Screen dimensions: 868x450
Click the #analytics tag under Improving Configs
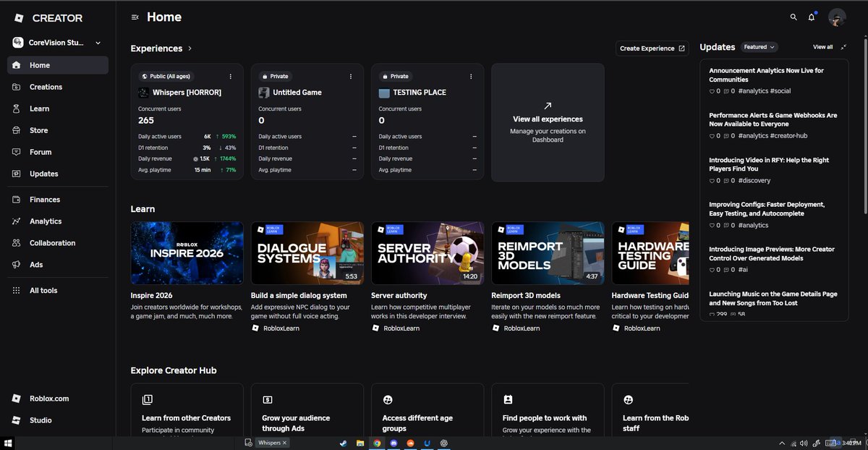coord(753,226)
